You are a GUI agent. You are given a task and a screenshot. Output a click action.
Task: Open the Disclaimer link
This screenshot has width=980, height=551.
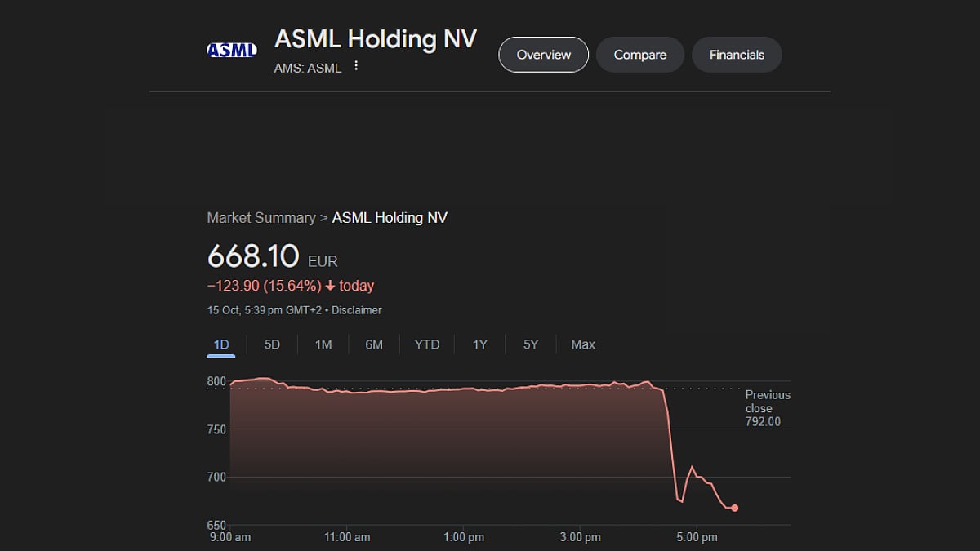(x=358, y=310)
